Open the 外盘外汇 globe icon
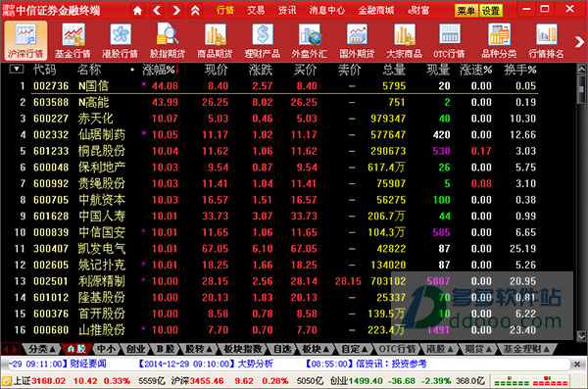Viewport: 588px width, 389px height. (310, 40)
